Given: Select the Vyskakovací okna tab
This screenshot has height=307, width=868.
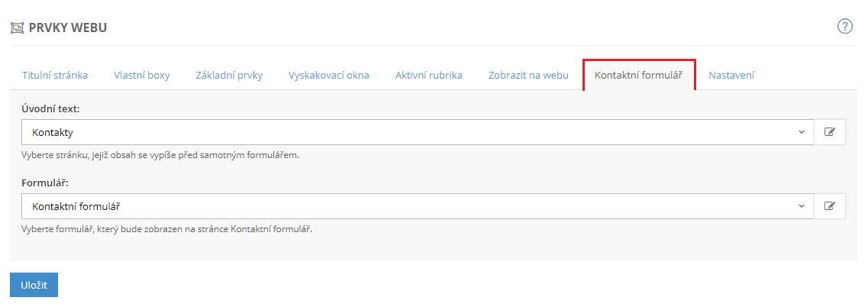Looking at the screenshot, I should [329, 76].
